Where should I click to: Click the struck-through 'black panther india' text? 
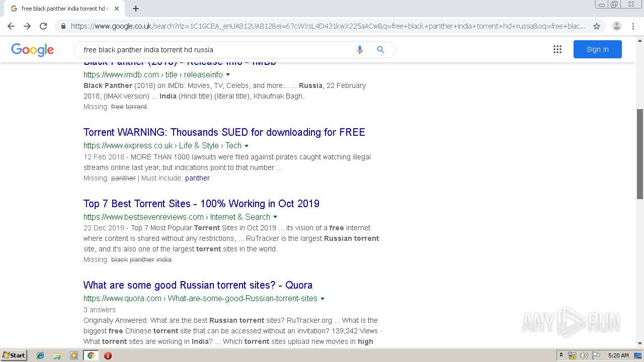tap(141, 259)
